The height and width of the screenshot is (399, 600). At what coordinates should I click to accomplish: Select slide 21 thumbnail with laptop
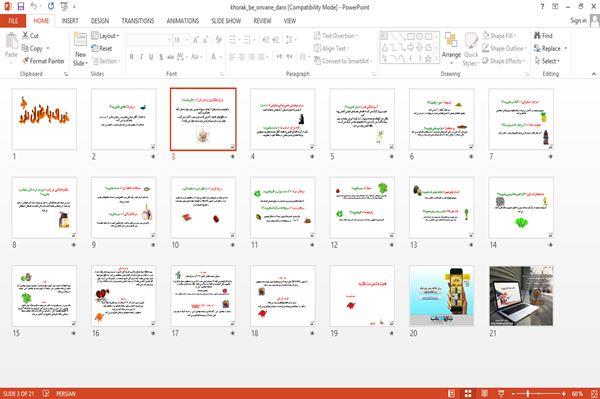(x=521, y=296)
